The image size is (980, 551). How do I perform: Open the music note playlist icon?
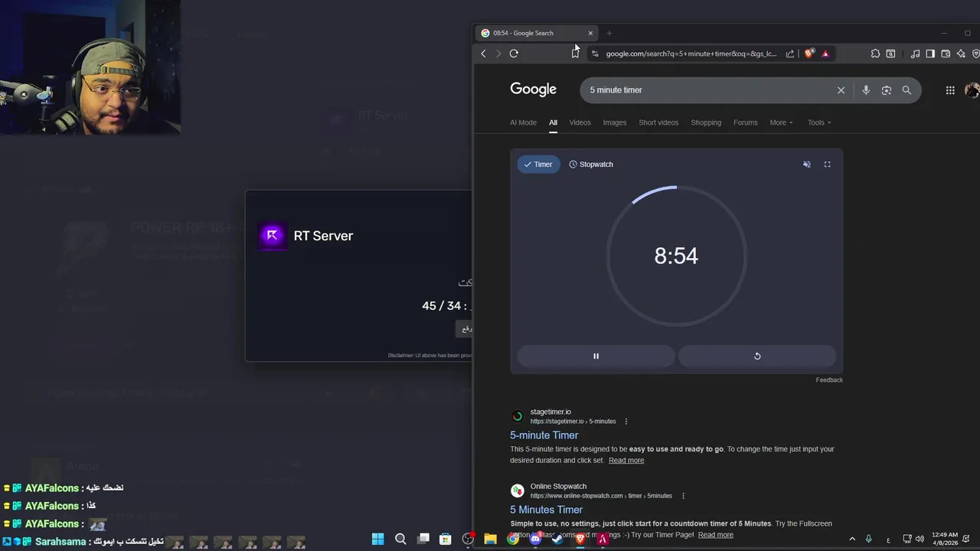(x=915, y=54)
